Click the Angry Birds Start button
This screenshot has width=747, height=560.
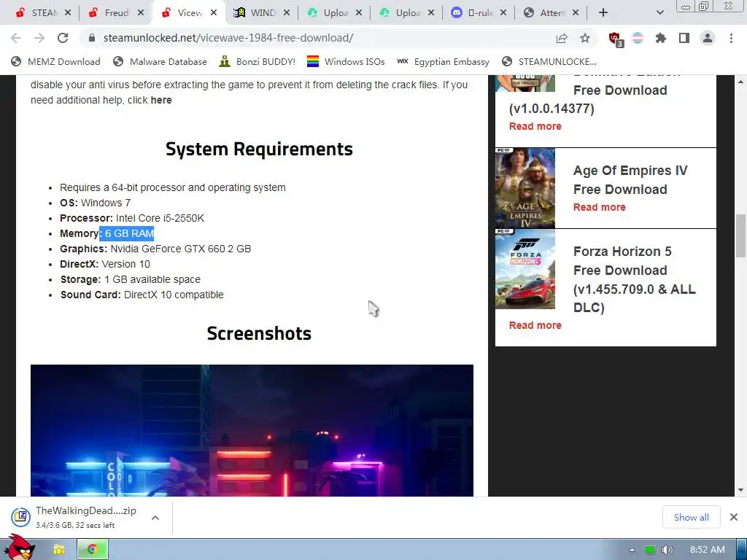click(x=18, y=548)
